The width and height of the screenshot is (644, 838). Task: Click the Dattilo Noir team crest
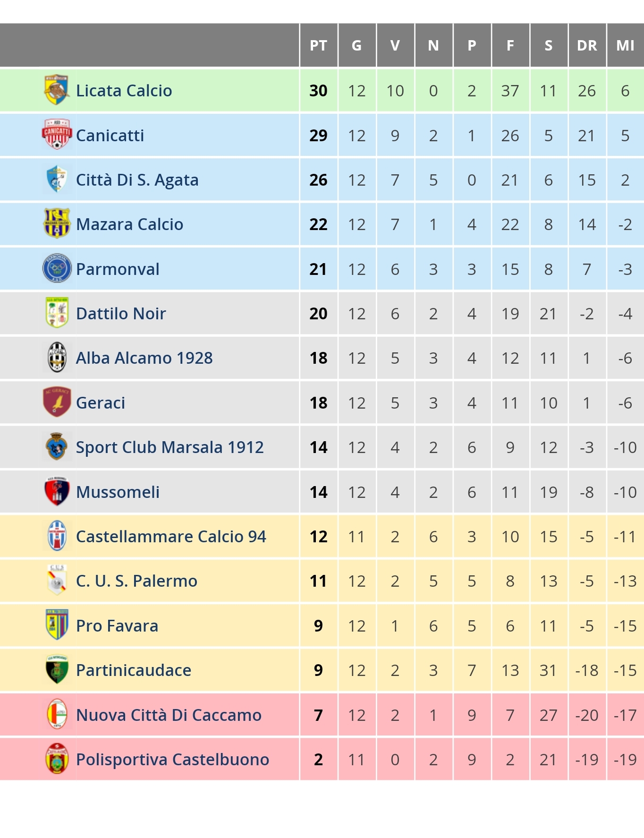(x=57, y=313)
